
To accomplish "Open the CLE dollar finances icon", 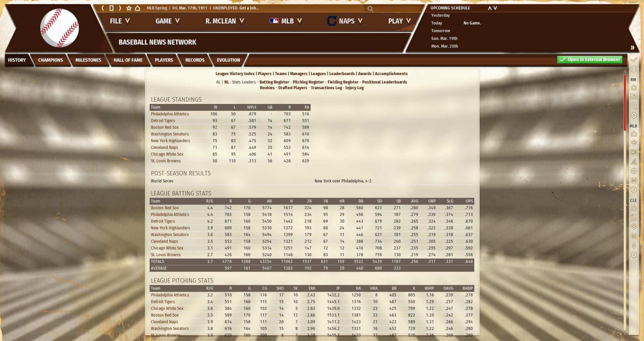I will pyautogui.click(x=634, y=245).
